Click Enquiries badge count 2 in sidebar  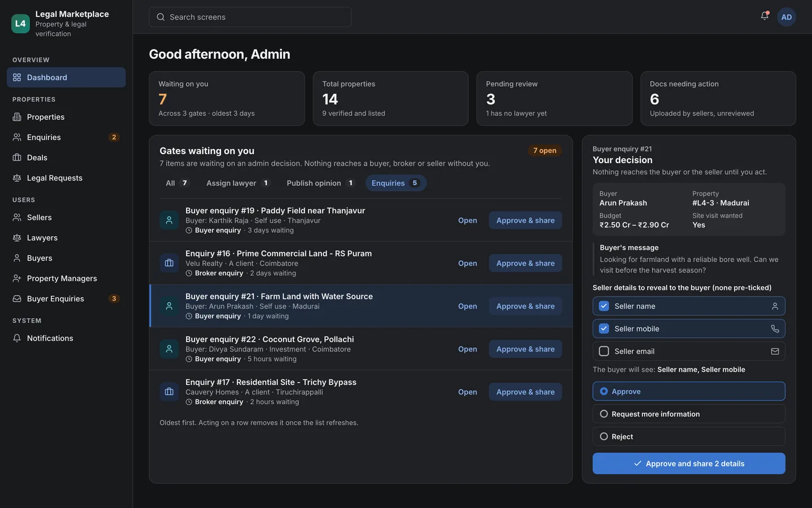tap(114, 137)
